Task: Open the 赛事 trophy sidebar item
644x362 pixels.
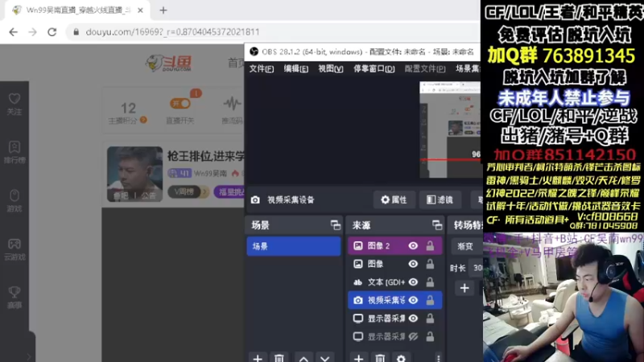Action: click(14, 298)
